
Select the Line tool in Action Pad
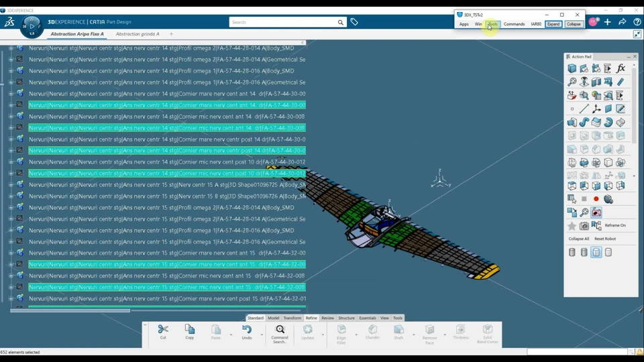pos(584,109)
